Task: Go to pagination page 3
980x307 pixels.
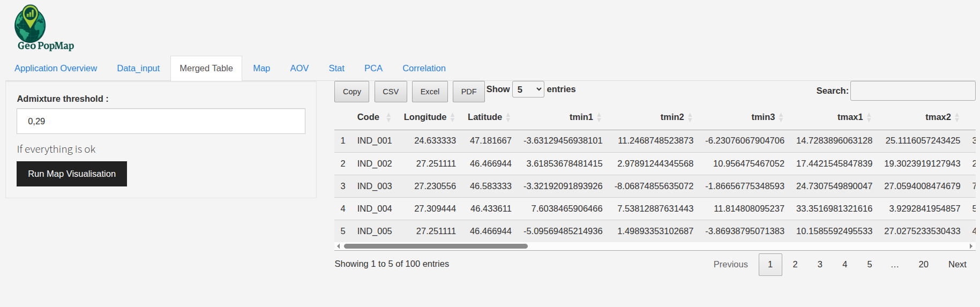Action: (820, 264)
